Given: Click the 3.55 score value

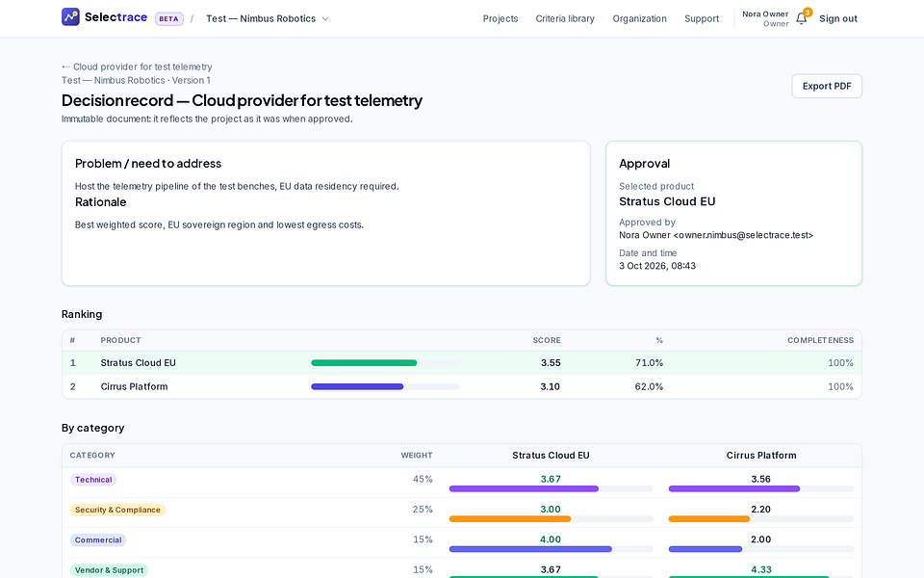Looking at the screenshot, I should (x=551, y=363).
